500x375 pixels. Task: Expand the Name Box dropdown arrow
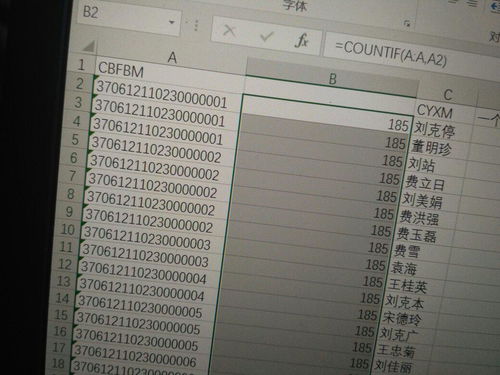click(x=172, y=22)
